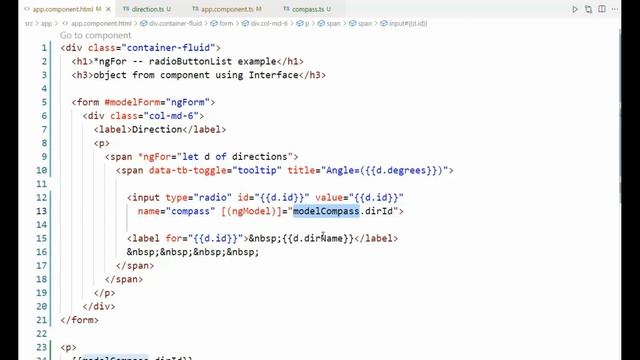Click the split editor icon
This screenshot has width=640, height=360.
[x=602, y=9]
